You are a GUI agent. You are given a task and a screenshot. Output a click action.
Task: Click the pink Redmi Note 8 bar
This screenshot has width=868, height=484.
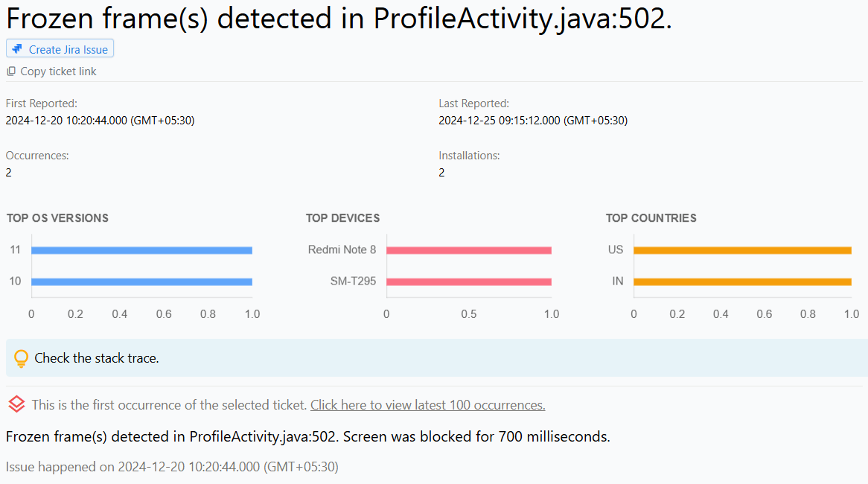[x=469, y=250]
